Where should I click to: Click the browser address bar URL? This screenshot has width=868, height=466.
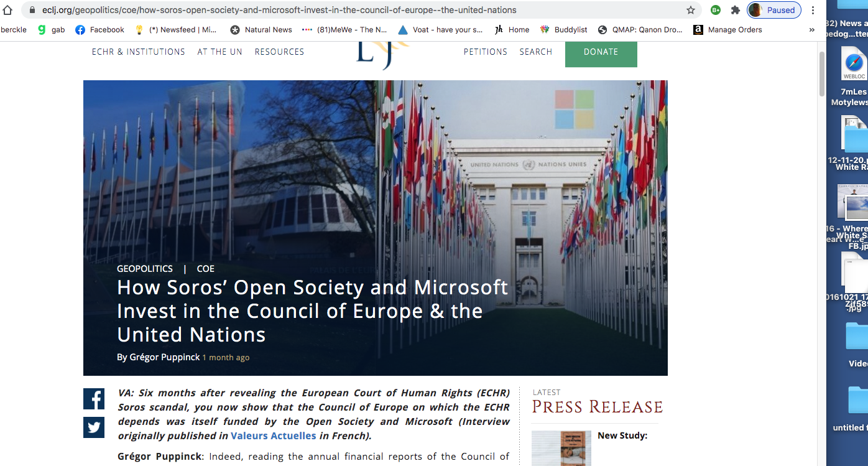click(x=279, y=10)
